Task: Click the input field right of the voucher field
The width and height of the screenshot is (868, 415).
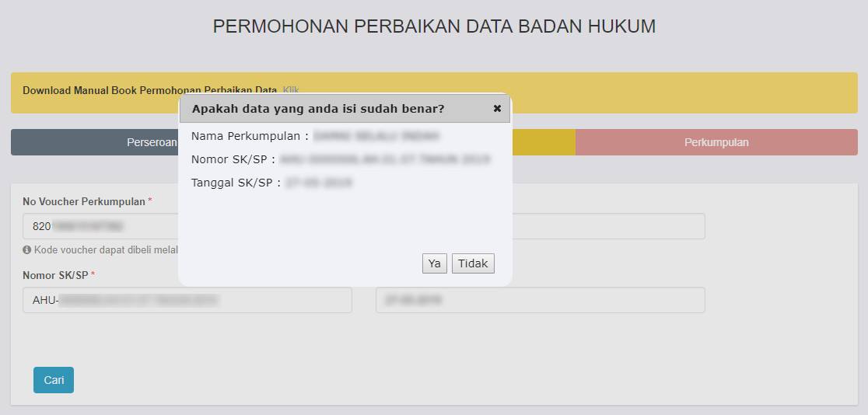Action: [607, 227]
